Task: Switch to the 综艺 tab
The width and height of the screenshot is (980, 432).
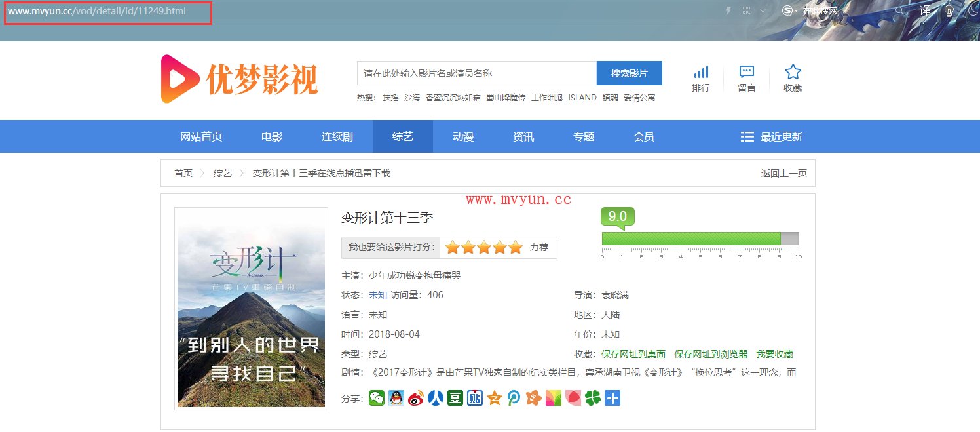Action: click(402, 136)
